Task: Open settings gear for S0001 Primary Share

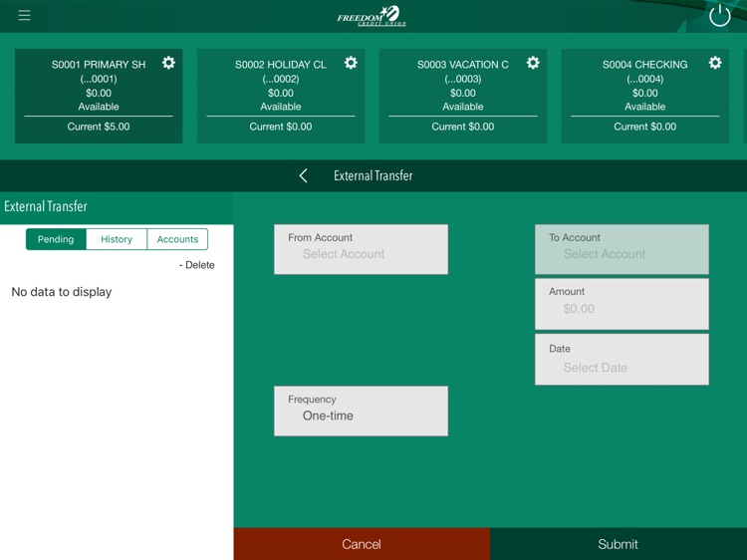Action: (x=168, y=63)
